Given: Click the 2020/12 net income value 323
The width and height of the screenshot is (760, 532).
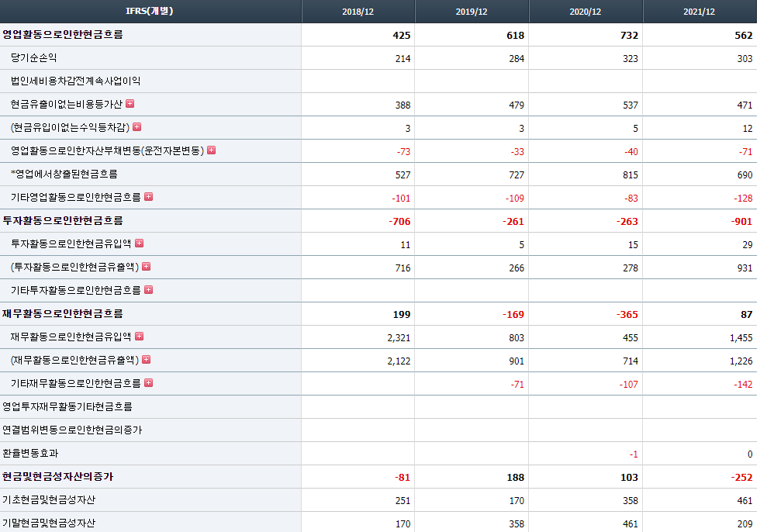Looking at the screenshot, I should click(x=630, y=59).
